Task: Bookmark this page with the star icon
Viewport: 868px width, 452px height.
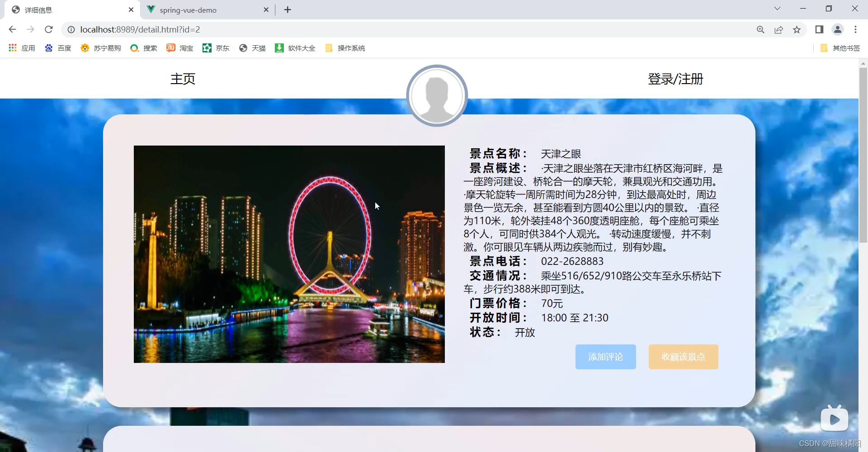Action: (797, 29)
